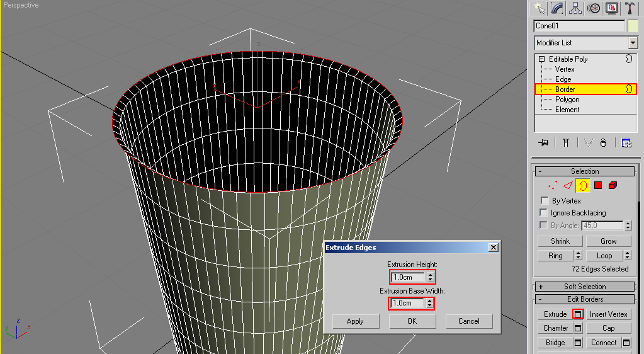Click the Ring button
Screen dimensions: 644x354
(556, 256)
